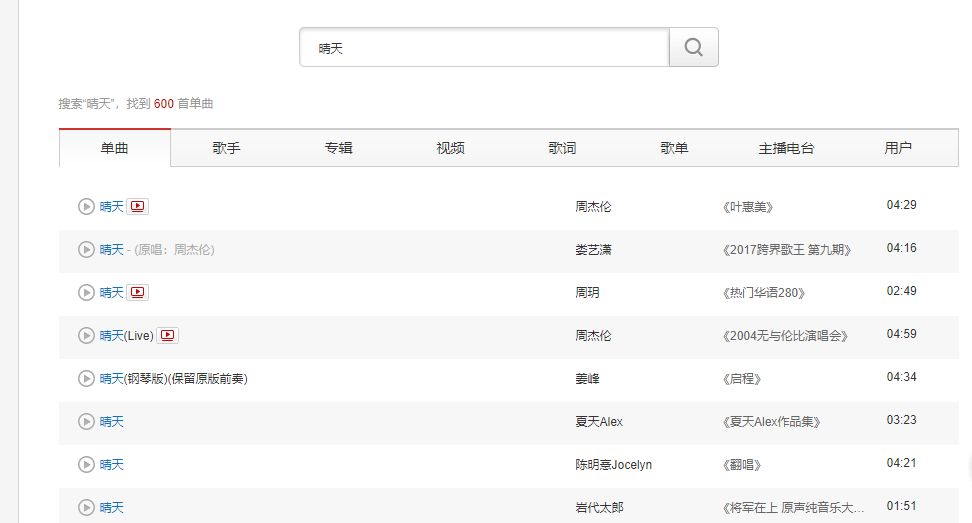972x523 pixels.
Task: Click the search box containing 晴天
Action: pyautogui.click(x=484, y=47)
